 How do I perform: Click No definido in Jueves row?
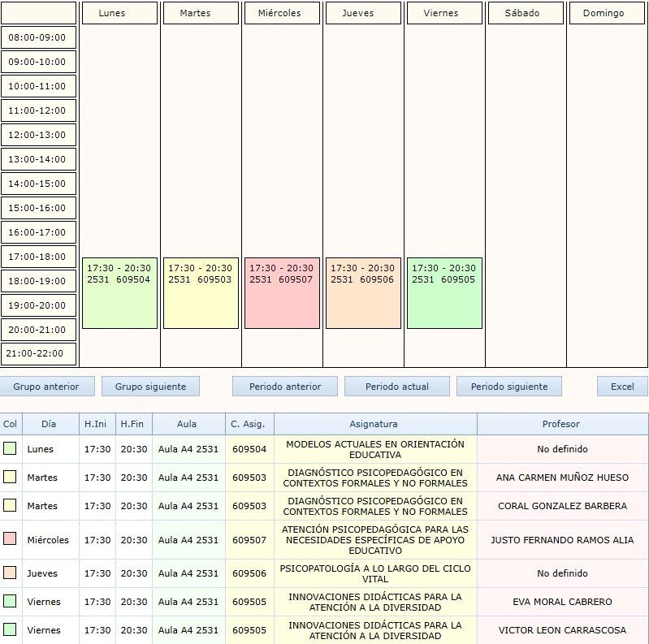(563, 573)
